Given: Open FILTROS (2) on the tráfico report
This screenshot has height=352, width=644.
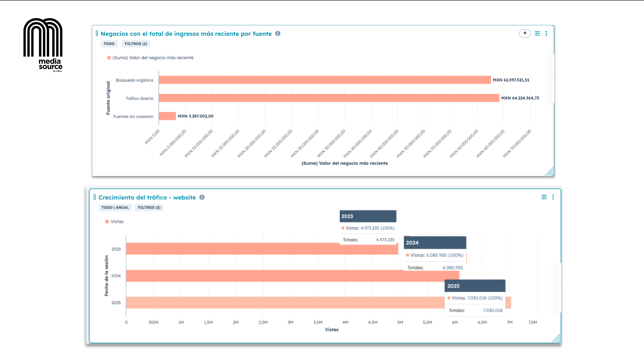Looking at the screenshot, I should pos(149,207).
